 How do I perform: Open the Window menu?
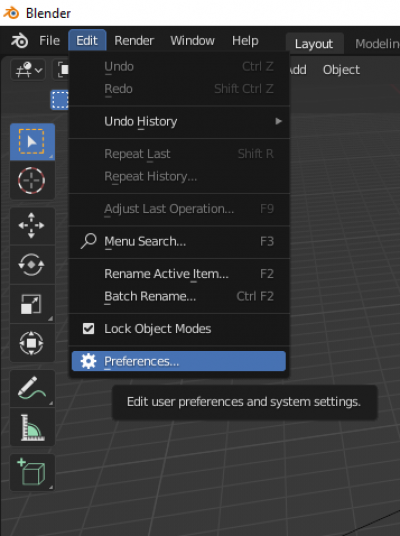point(192,41)
